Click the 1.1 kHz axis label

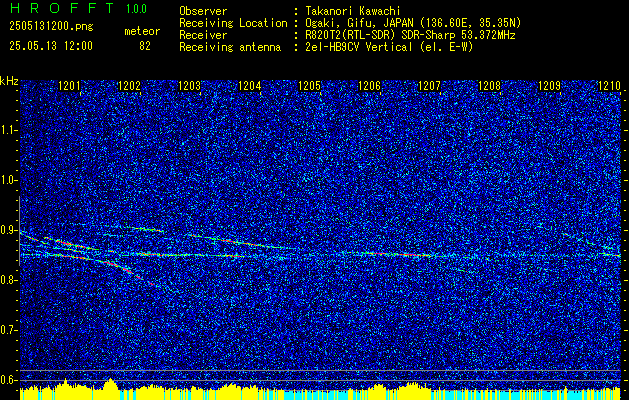[x=9, y=130]
